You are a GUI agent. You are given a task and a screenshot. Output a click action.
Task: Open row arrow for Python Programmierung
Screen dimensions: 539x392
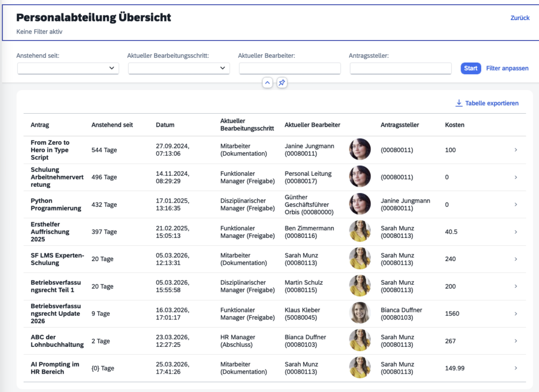pyautogui.click(x=515, y=205)
